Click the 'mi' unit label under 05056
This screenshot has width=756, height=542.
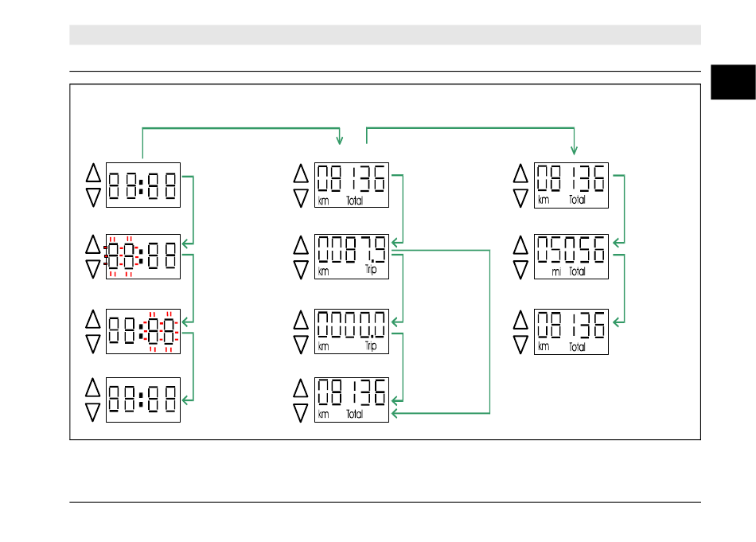[556, 272]
